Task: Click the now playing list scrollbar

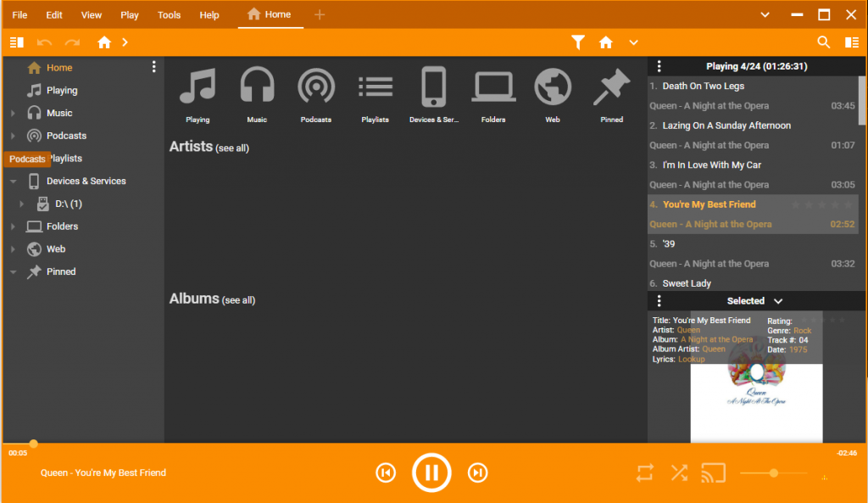Action: [x=862, y=101]
